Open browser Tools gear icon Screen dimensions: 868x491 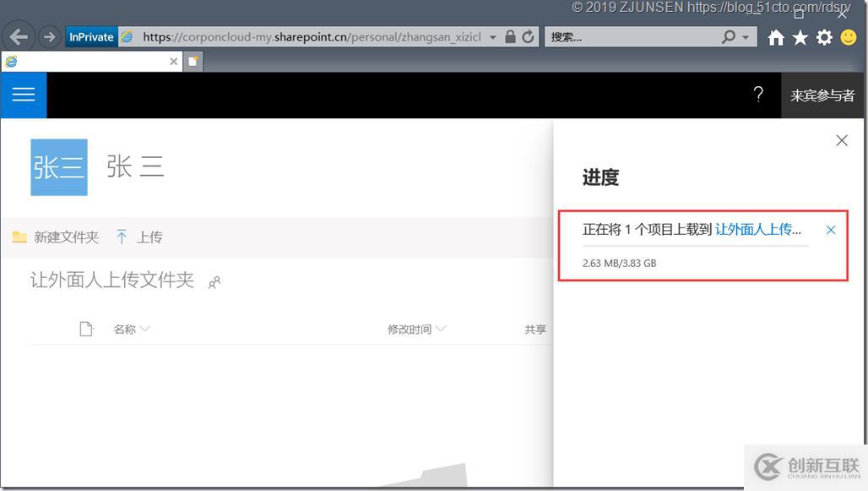click(824, 37)
